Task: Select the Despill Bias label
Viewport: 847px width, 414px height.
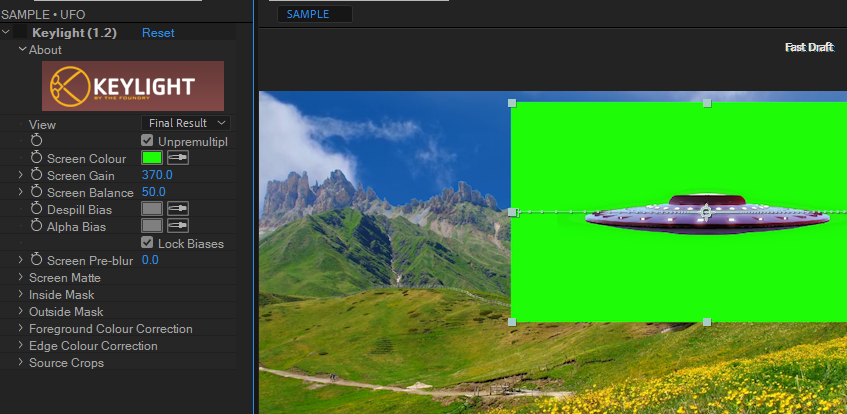Action: point(79,209)
